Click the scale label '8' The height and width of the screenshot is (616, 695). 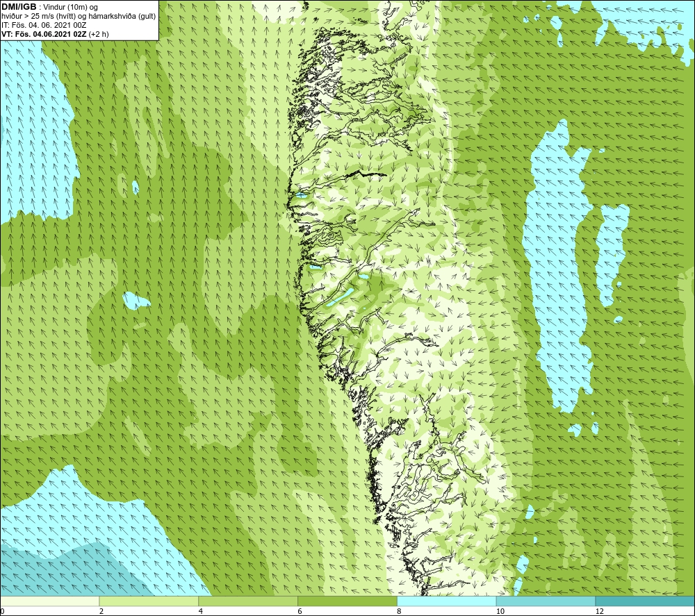coord(400,611)
